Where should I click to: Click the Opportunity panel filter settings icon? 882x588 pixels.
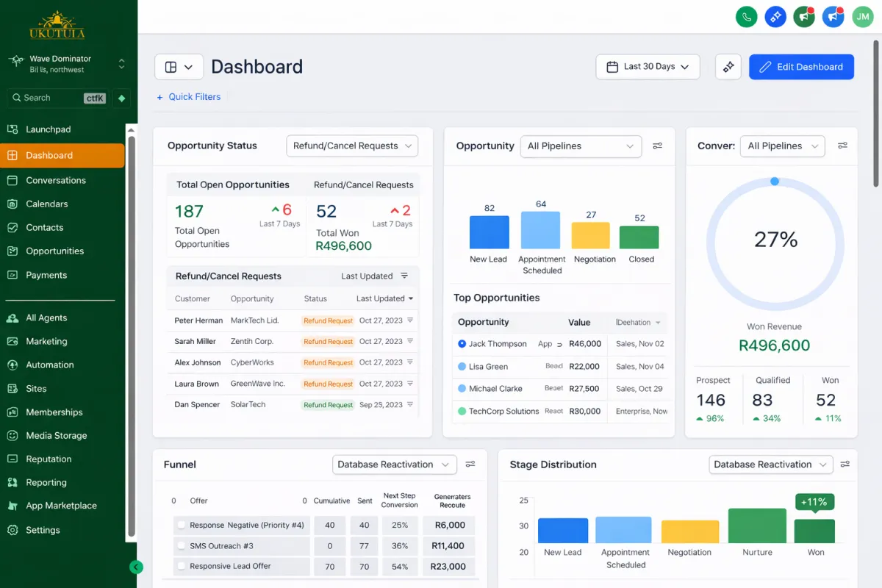(658, 146)
